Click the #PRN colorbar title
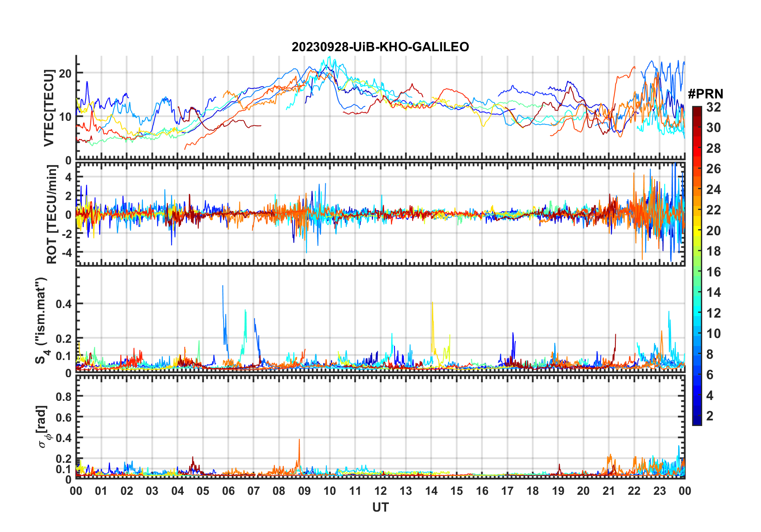The image size is (761, 532). coord(705,94)
